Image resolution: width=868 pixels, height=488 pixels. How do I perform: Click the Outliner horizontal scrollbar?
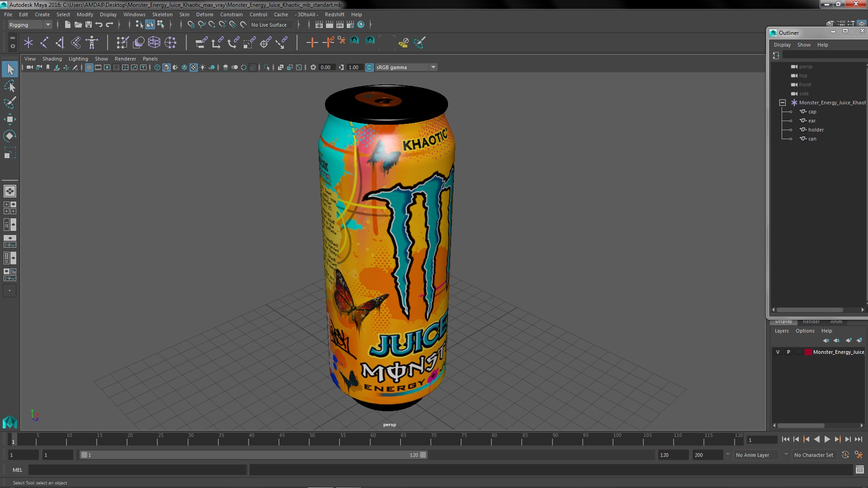809,310
